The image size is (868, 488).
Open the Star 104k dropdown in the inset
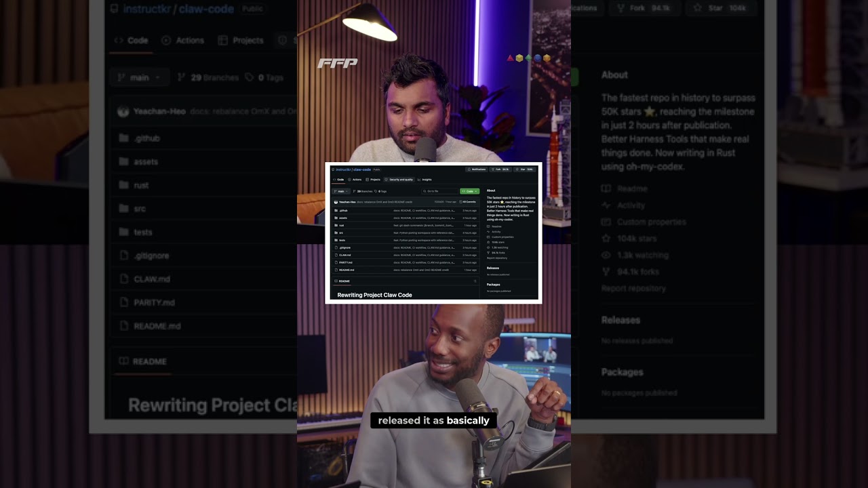(x=525, y=169)
